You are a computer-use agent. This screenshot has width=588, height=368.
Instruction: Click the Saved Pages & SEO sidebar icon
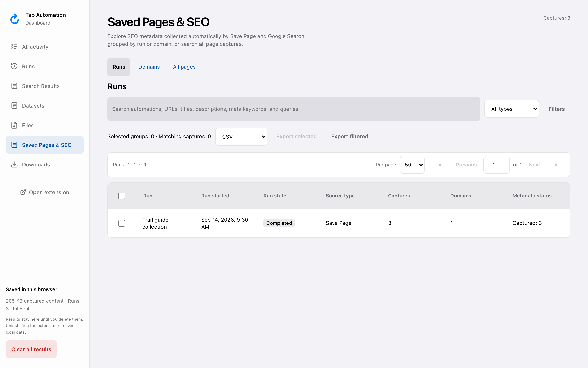click(x=14, y=145)
